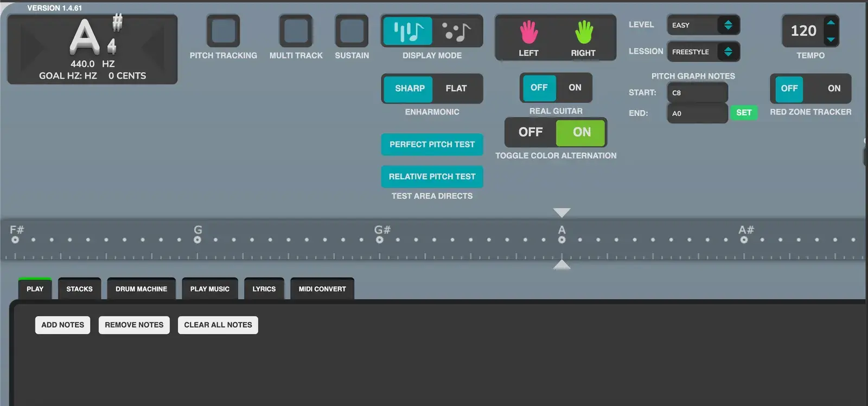Turn color alternation on

pyautogui.click(x=581, y=132)
